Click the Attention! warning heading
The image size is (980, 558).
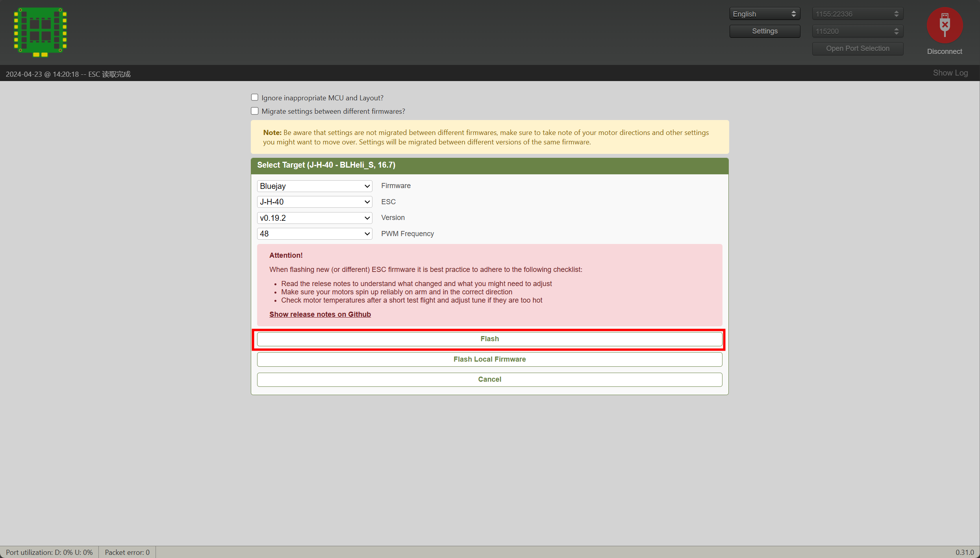pos(286,255)
